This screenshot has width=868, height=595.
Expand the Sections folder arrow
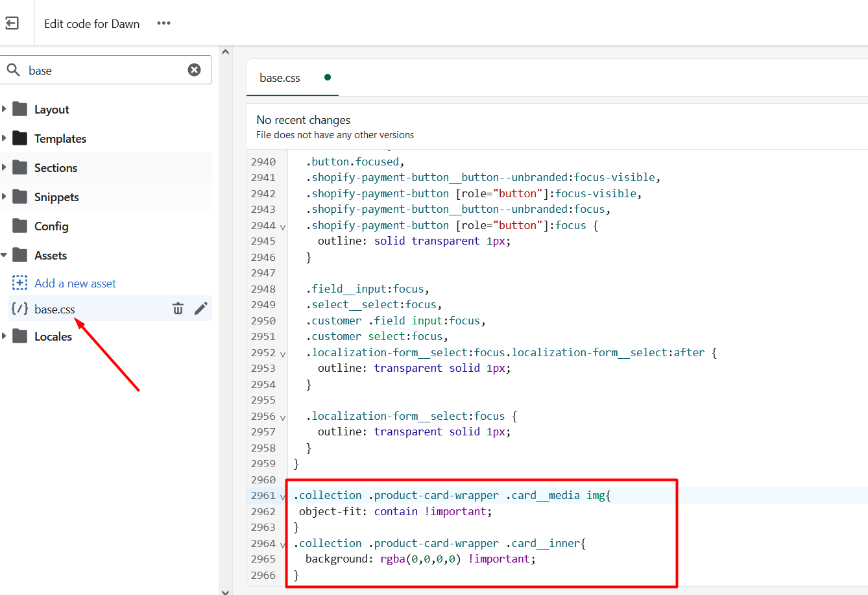tap(4, 167)
